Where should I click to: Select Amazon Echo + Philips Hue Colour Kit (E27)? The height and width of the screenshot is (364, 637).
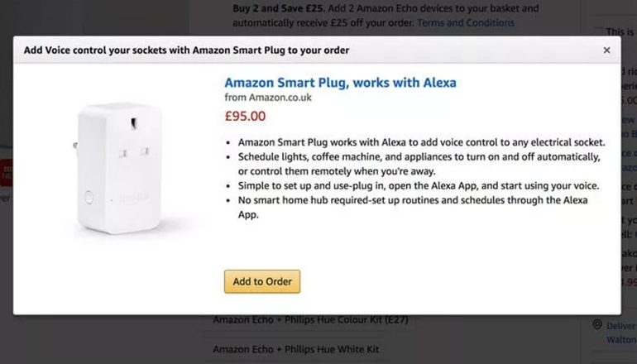310,319
